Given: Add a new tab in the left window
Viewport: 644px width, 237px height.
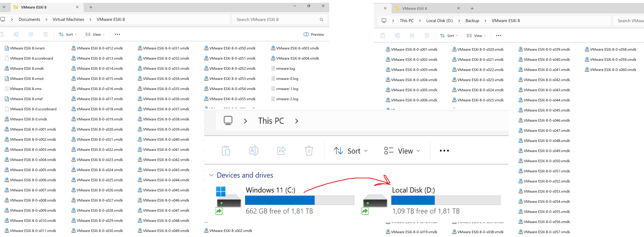Looking at the screenshot, I should 91,7.
